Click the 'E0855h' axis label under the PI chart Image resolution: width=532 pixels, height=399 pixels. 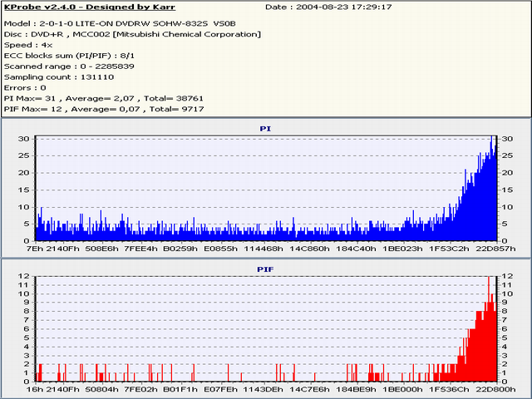coord(220,249)
